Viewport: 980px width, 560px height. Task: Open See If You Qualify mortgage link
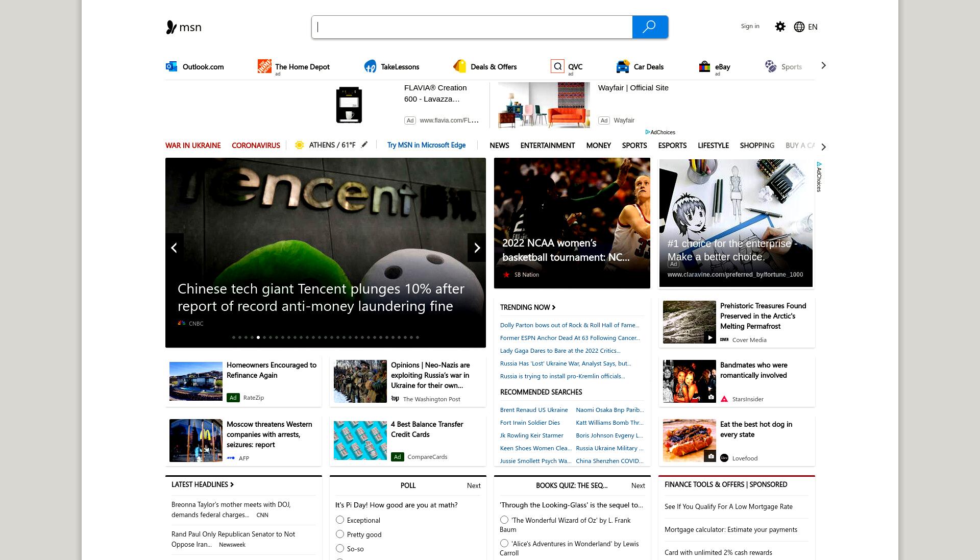point(728,507)
